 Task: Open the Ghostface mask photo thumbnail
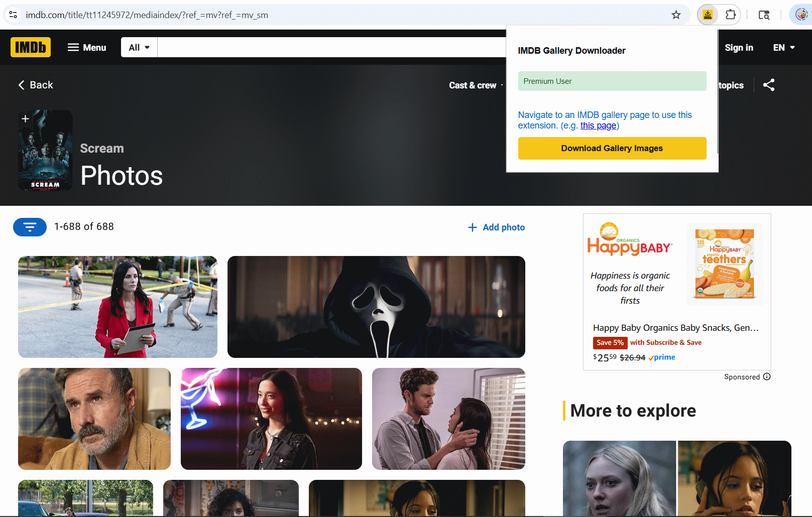pyautogui.click(x=376, y=307)
